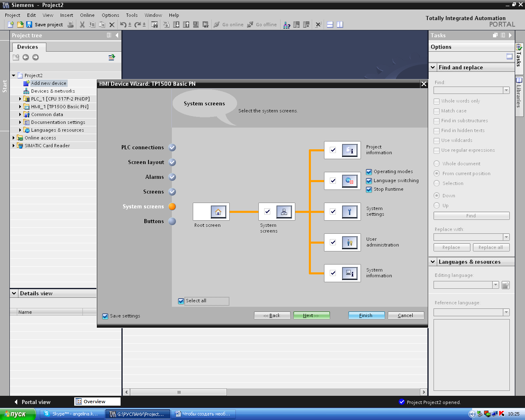Screen dimensions: 525x420
Task: Uncheck the Project information checkbox
Action: (333, 150)
